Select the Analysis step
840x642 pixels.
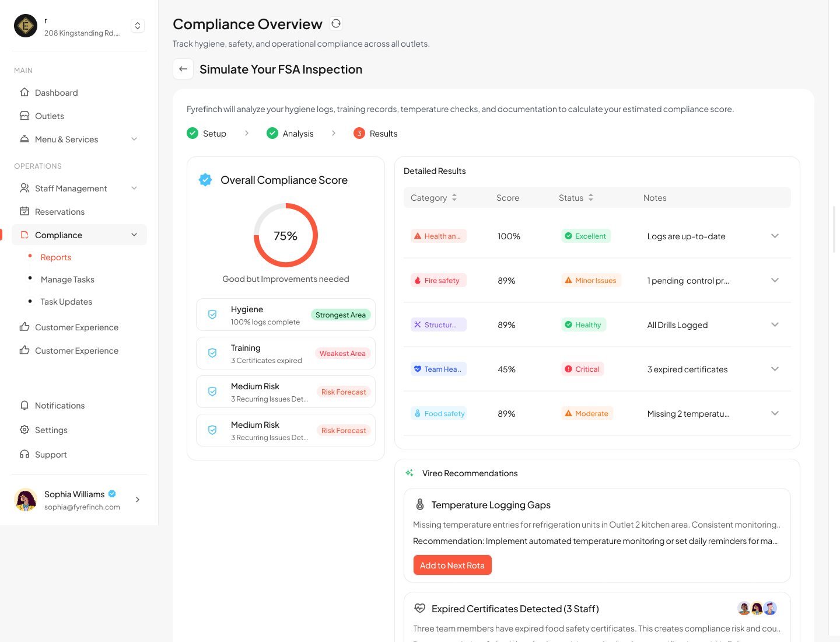(x=290, y=133)
